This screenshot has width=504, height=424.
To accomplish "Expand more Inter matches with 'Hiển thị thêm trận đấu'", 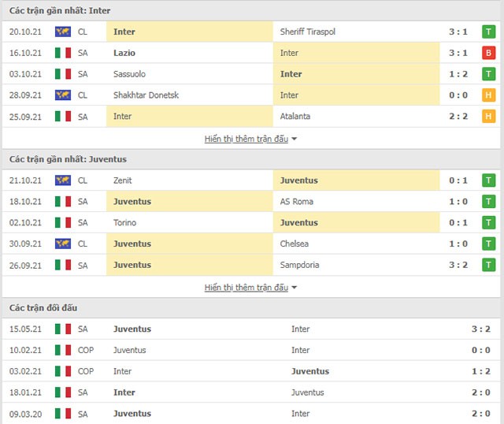I will [246, 139].
